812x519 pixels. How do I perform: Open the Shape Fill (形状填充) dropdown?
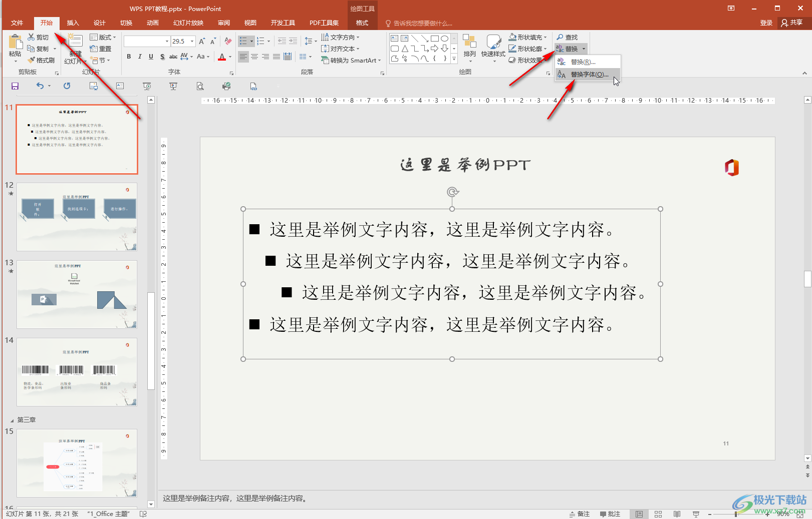point(527,37)
